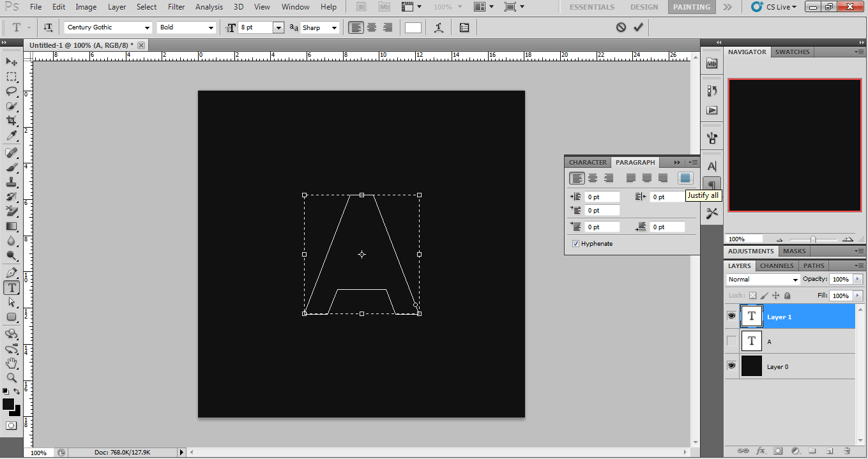Switch to the ESSENTIALS workspace

[x=592, y=7]
